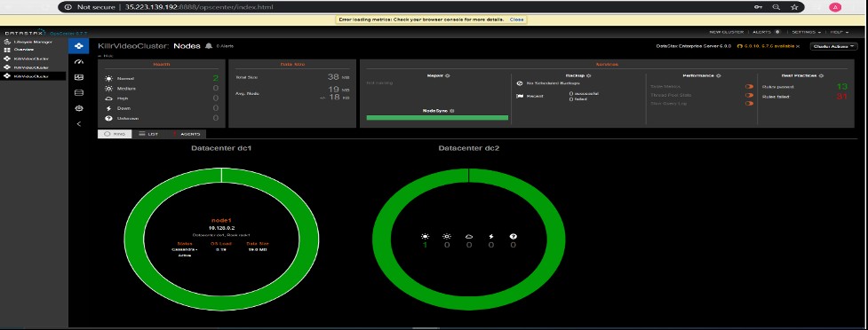Click the Datacenter dc2 green ring
The width and height of the screenshot is (868, 330).
382,239
